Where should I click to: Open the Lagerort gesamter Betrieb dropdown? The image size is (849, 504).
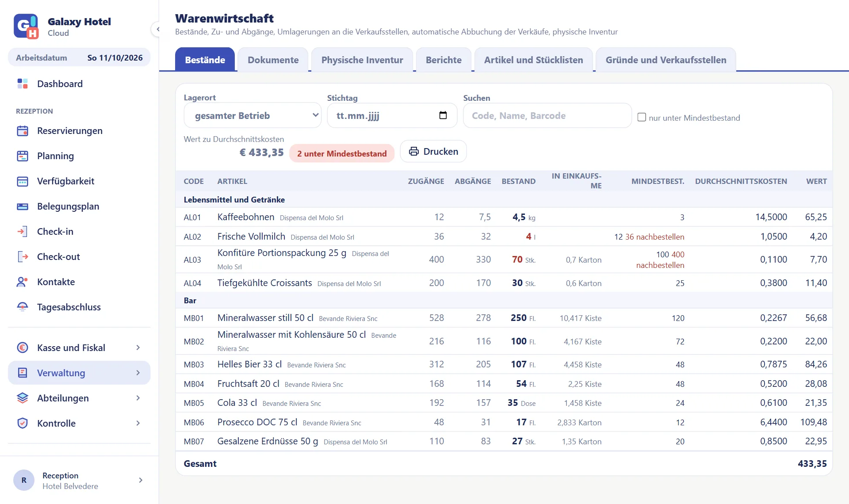(x=252, y=115)
